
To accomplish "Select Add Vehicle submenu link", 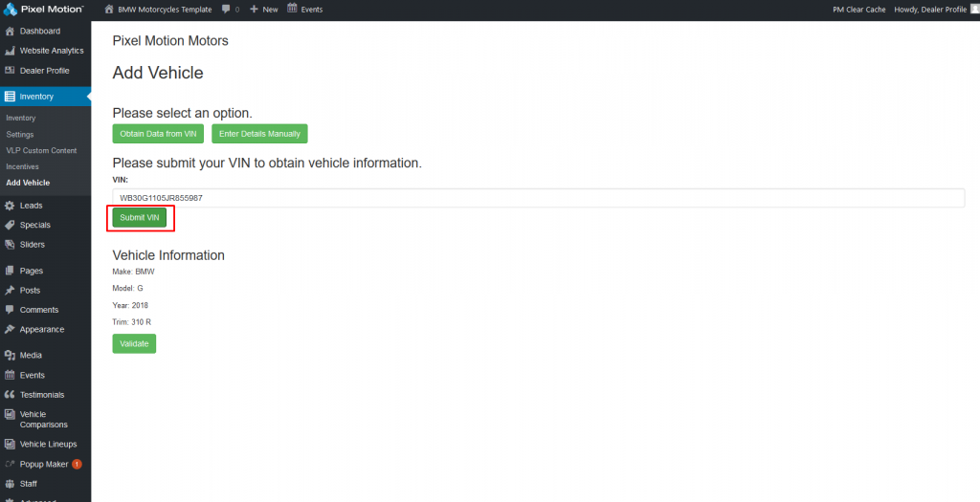I will click(x=28, y=183).
